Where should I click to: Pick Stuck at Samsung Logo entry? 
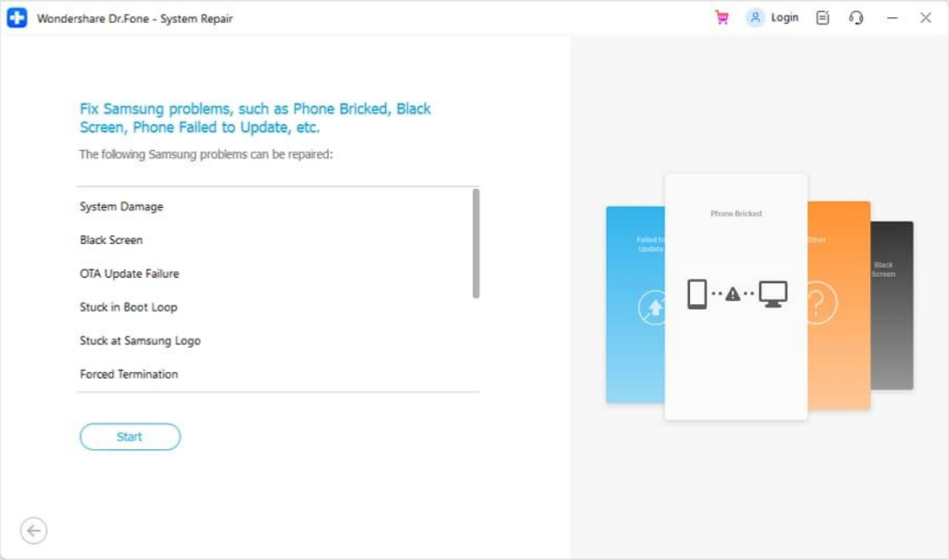coord(140,341)
